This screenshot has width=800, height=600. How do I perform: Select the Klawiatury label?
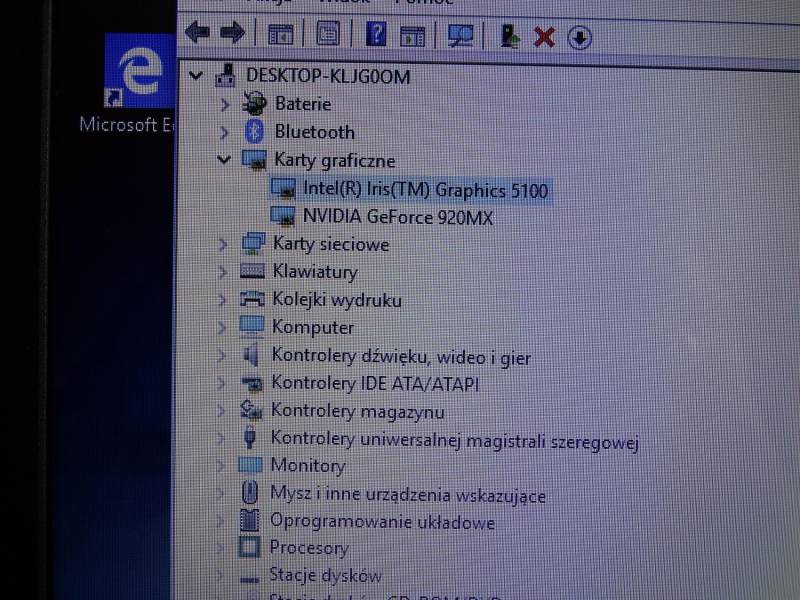click(315, 272)
